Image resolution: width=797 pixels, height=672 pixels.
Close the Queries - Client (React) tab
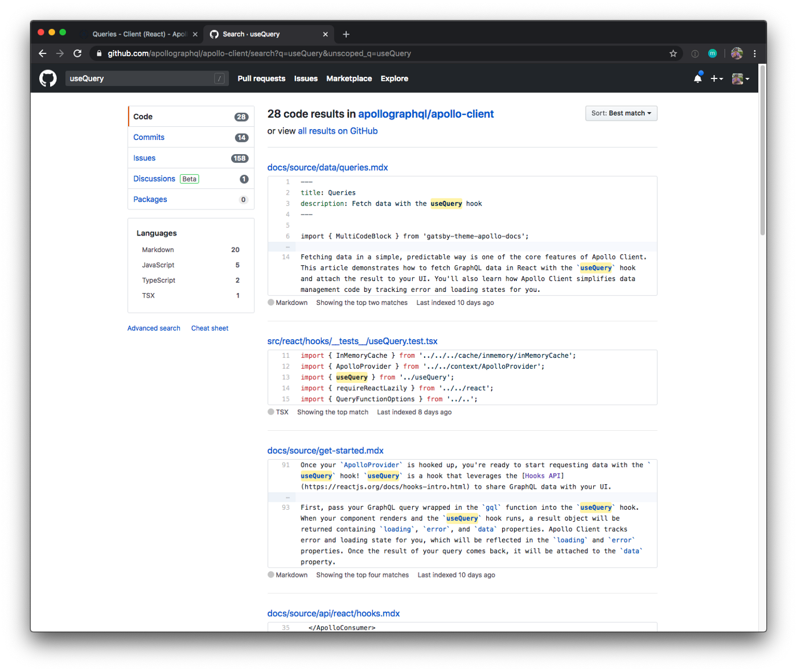click(x=195, y=34)
